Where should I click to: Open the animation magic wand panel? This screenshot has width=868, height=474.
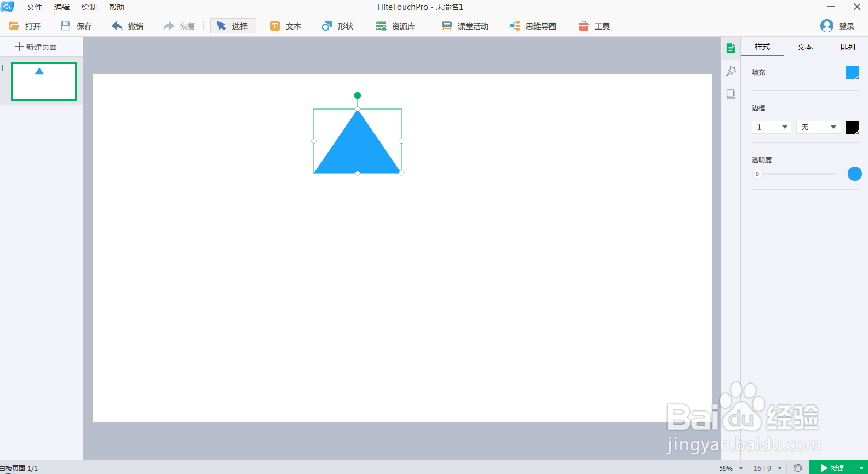[x=731, y=71]
